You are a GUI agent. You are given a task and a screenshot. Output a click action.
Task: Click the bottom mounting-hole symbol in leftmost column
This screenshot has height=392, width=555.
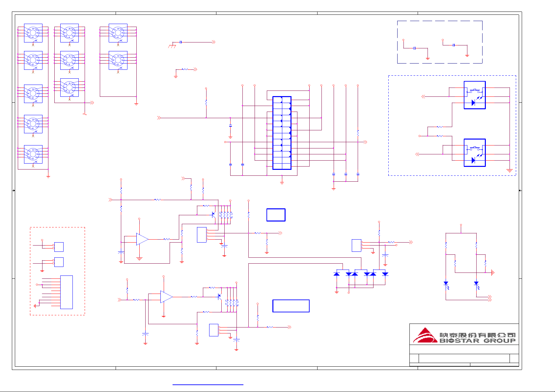tap(33, 154)
